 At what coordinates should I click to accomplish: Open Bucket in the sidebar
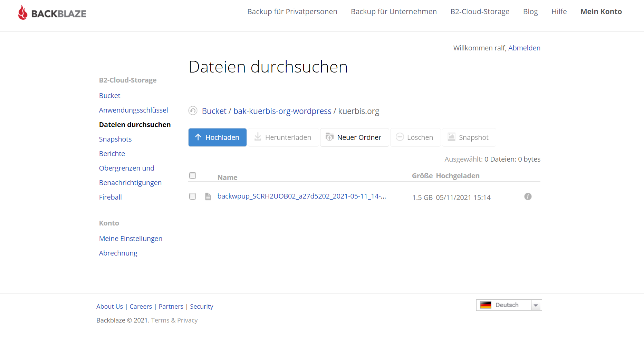point(109,96)
